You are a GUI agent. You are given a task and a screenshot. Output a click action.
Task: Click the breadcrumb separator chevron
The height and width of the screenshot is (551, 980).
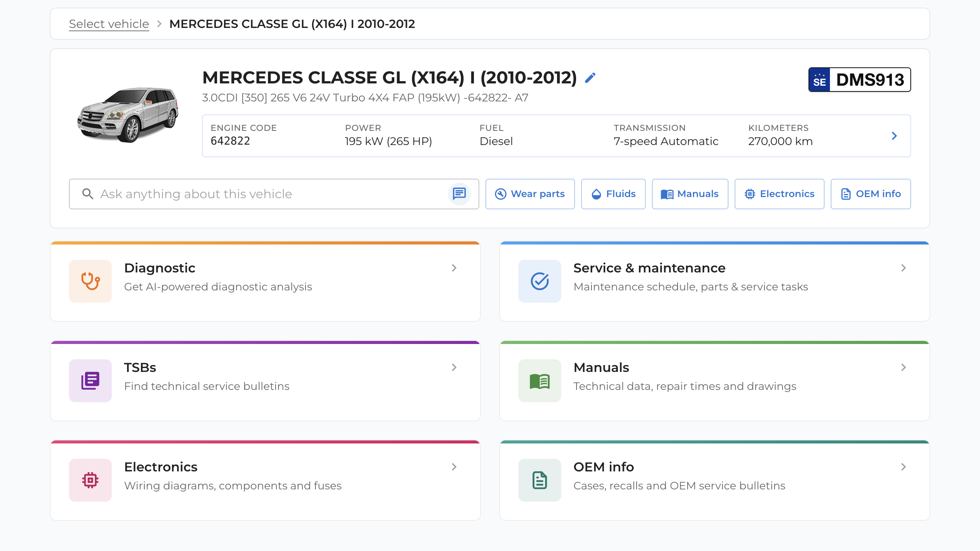pyautogui.click(x=159, y=24)
